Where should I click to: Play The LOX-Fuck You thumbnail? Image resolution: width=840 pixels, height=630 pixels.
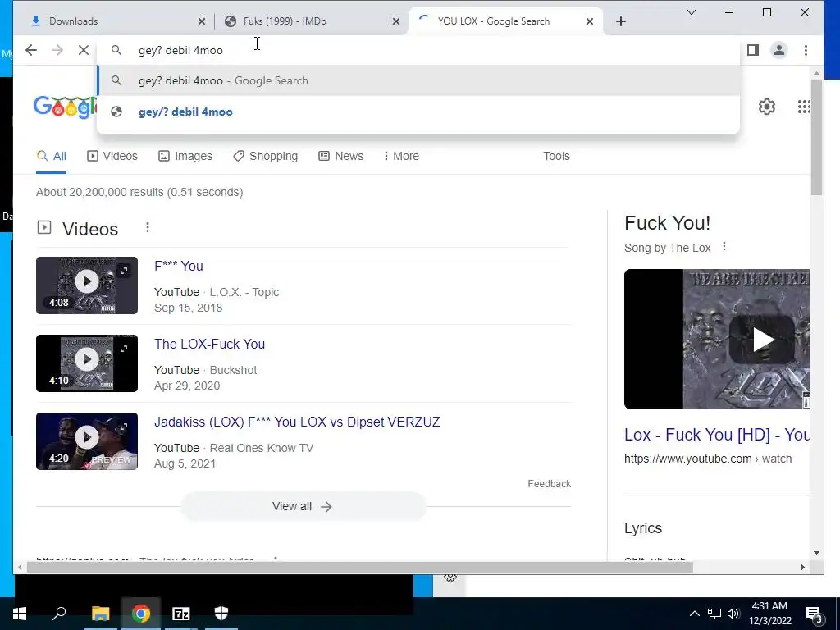point(87,363)
